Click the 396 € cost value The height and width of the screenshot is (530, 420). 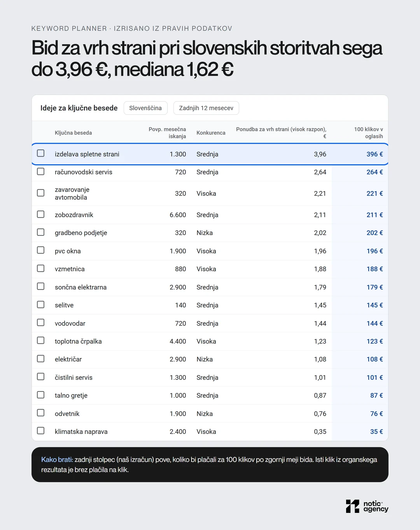374,154
